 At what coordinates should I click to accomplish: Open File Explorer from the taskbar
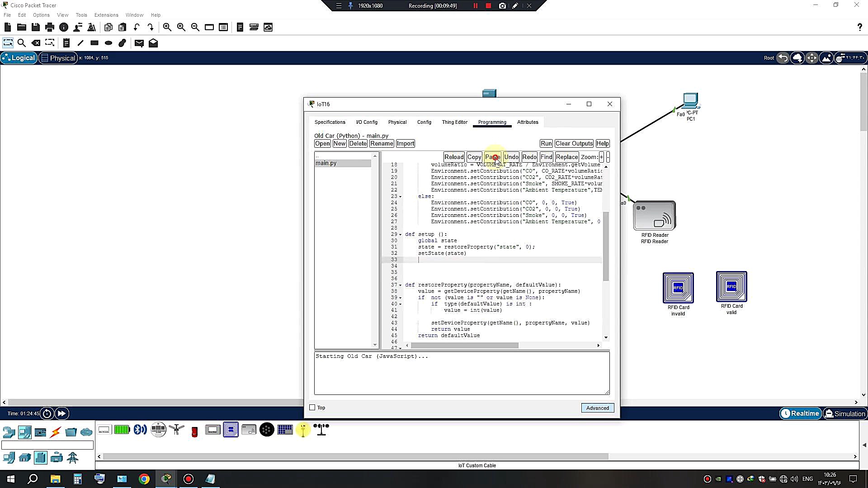click(x=55, y=479)
